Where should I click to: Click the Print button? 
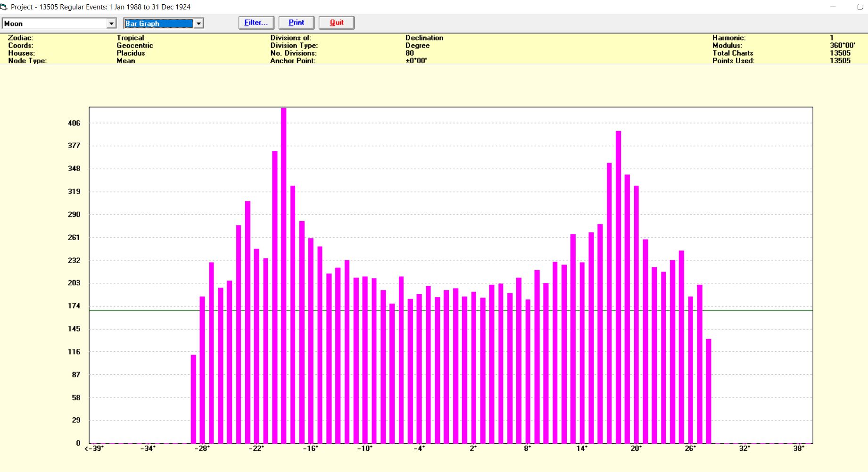(x=296, y=23)
